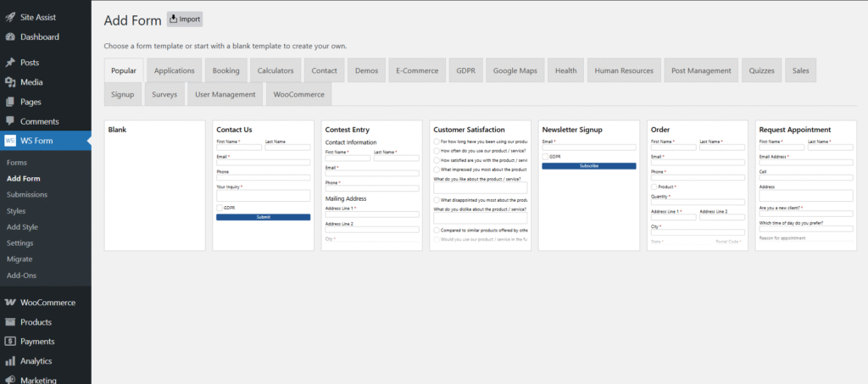The image size is (868, 384).
Task: Switch to the E-Commerce template tab
Action: coord(416,70)
